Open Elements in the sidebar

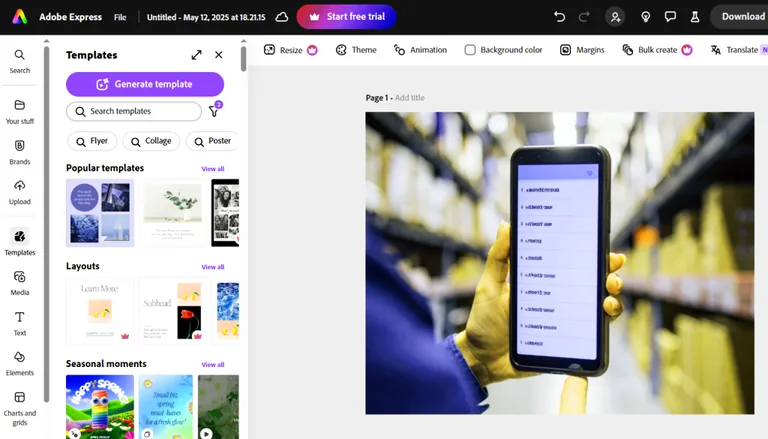20,364
